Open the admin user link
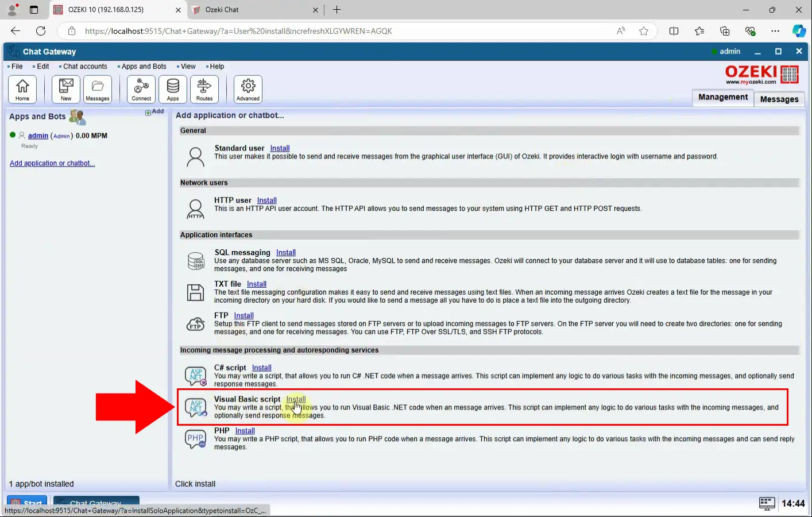This screenshot has height=517, width=812. click(x=38, y=136)
